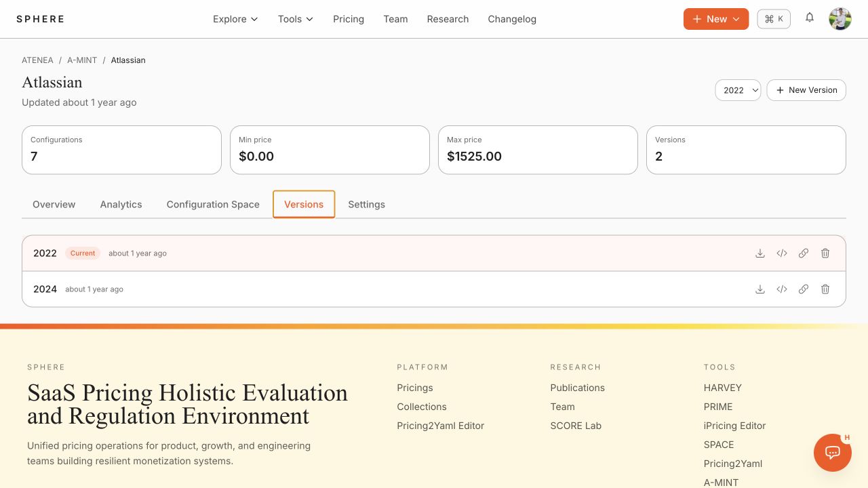
Task: Copy link for the 2024 version
Action: [804, 289]
